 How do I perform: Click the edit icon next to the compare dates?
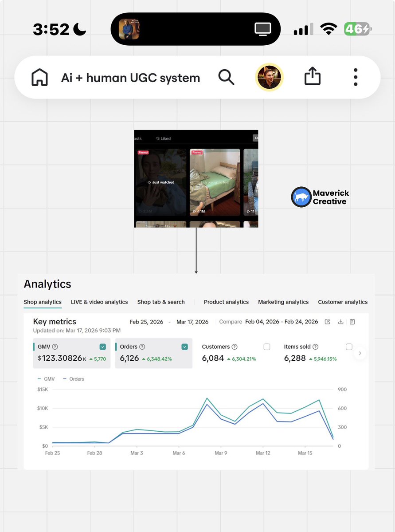point(327,322)
